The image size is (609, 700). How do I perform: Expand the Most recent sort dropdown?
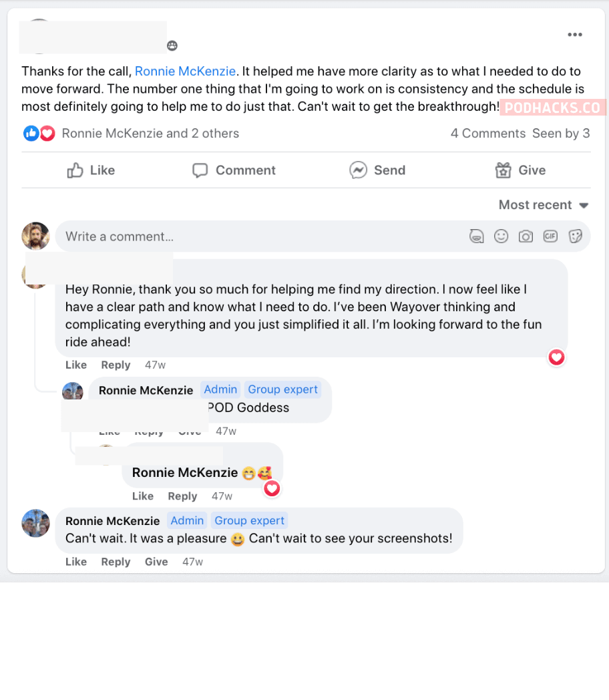[544, 205]
